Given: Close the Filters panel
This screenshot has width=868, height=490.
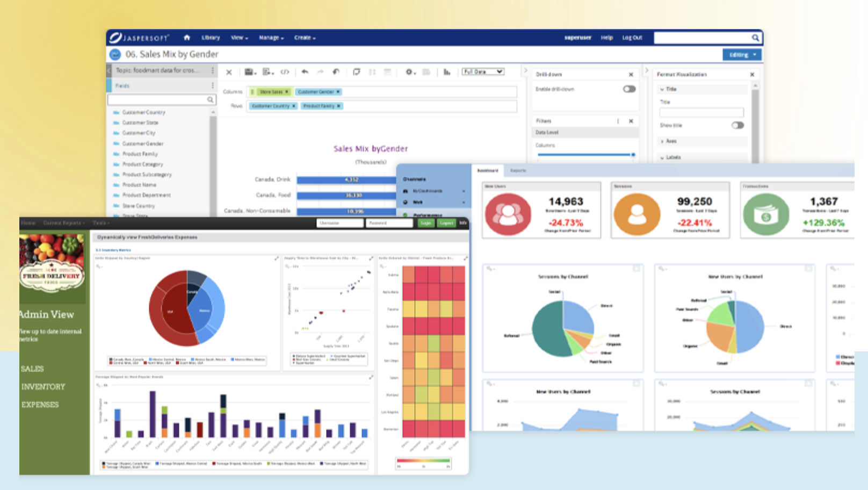Looking at the screenshot, I should (631, 121).
